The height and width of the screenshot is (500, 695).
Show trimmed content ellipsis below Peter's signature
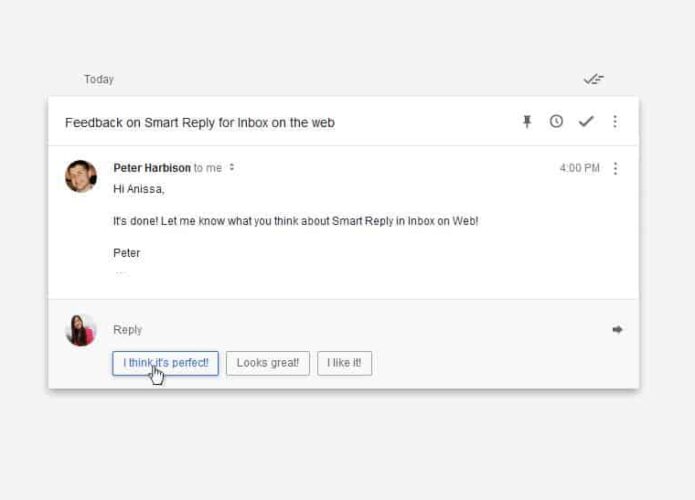click(121, 273)
